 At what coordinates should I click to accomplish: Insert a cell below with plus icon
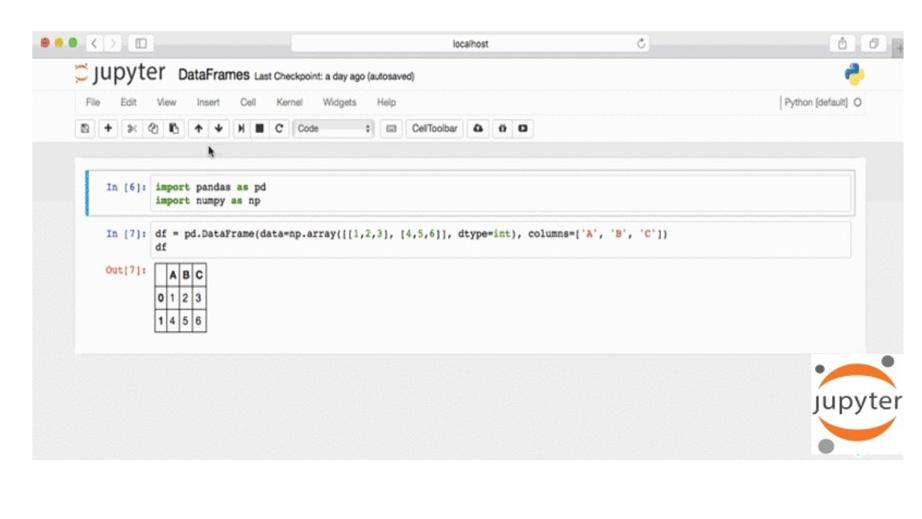point(108,129)
